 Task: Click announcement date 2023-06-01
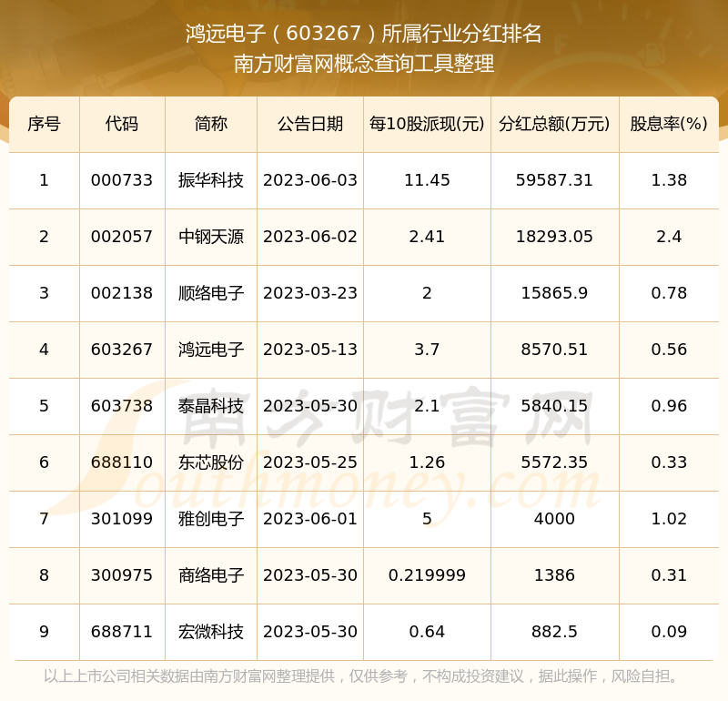(310, 518)
